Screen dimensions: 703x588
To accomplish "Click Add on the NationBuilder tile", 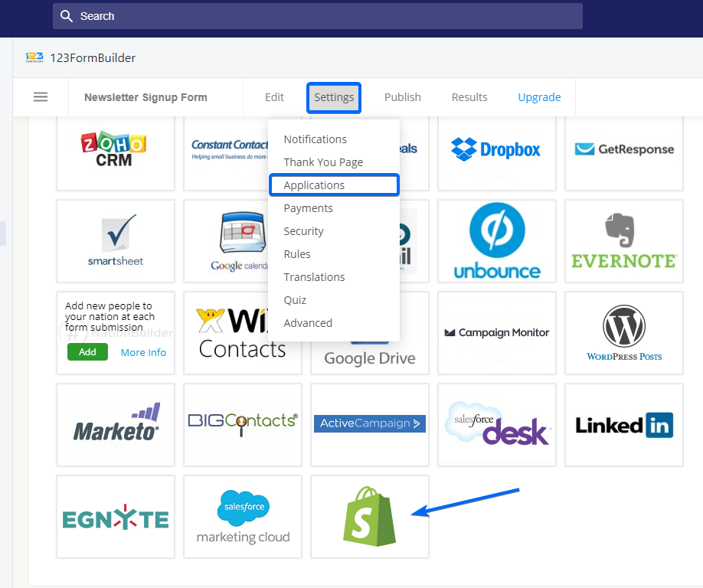I will [x=87, y=351].
